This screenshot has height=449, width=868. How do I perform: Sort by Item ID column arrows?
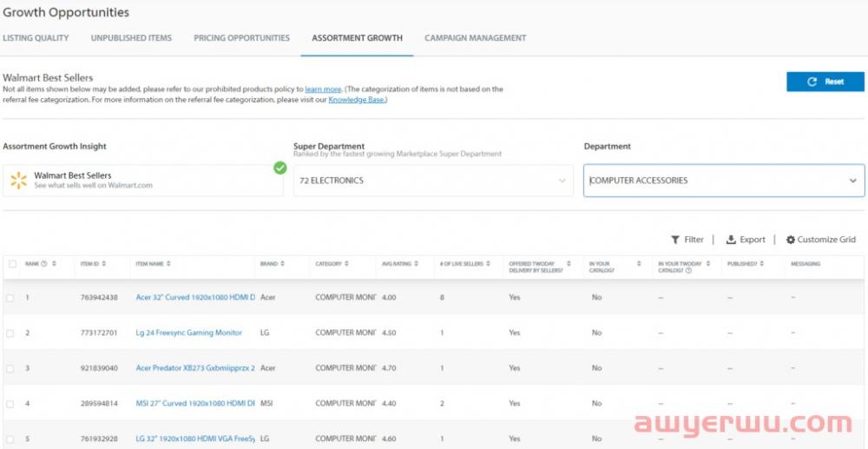[x=104, y=264]
